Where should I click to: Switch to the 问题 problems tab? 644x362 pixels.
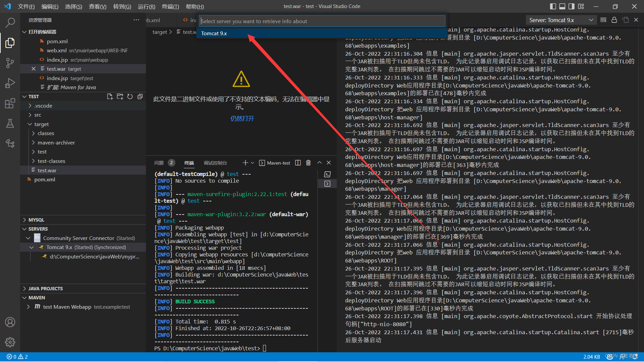click(159, 163)
